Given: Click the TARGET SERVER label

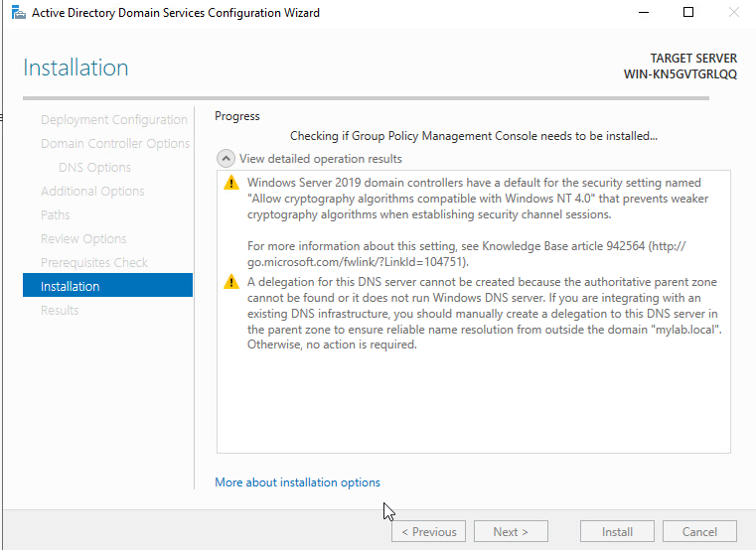Looking at the screenshot, I should (x=693, y=59).
